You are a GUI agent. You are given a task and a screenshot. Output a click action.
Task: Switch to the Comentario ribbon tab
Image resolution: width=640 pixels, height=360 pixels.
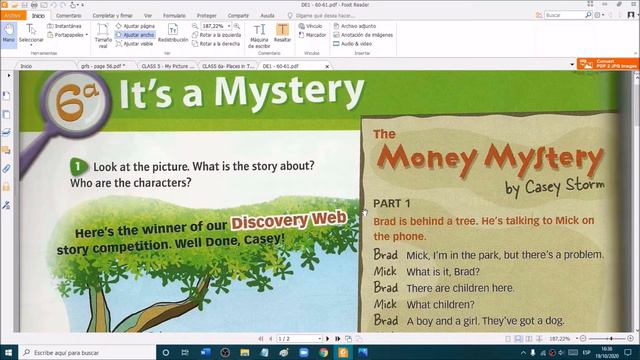point(69,16)
